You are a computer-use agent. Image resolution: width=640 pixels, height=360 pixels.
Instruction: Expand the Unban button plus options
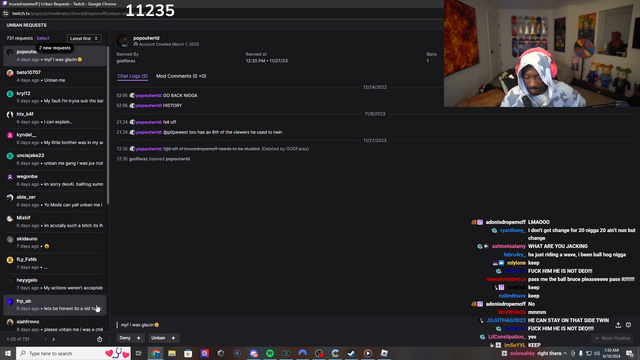(x=173, y=338)
